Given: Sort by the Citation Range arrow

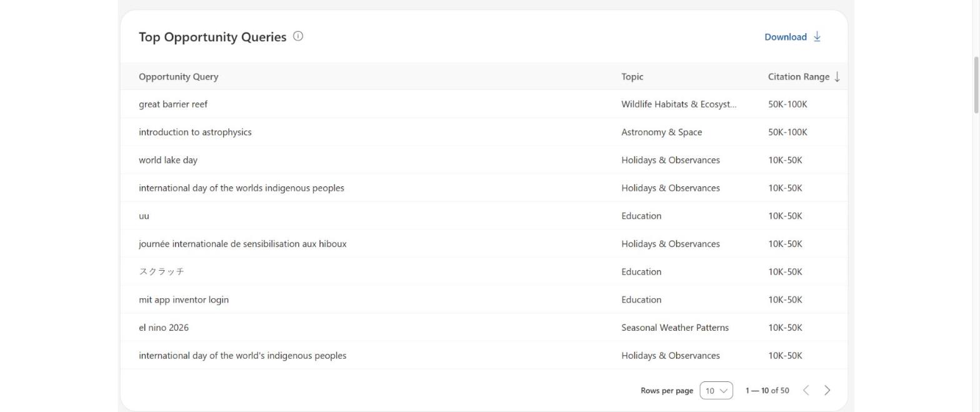Looking at the screenshot, I should pyautogui.click(x=837, y=76).
